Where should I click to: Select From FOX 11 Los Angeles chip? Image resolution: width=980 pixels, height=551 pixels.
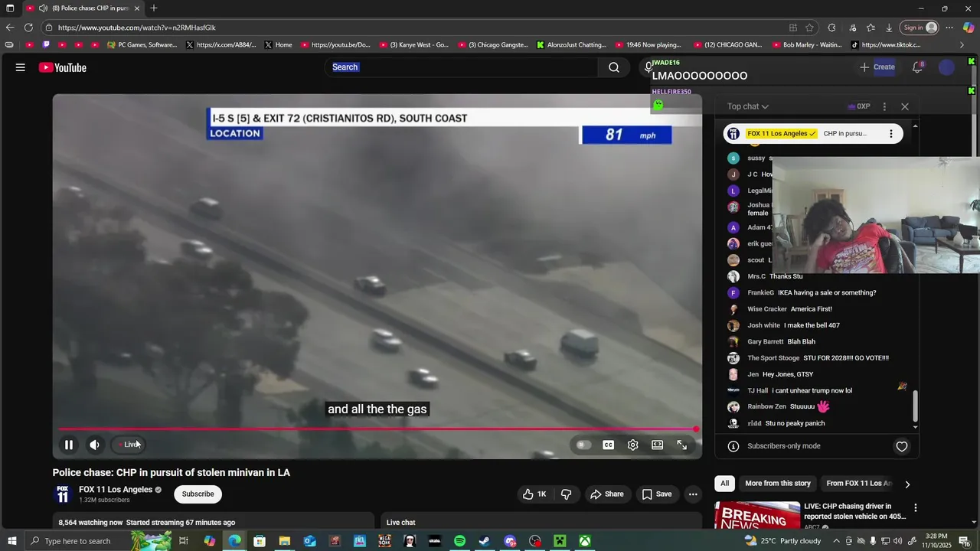point(859,484)
